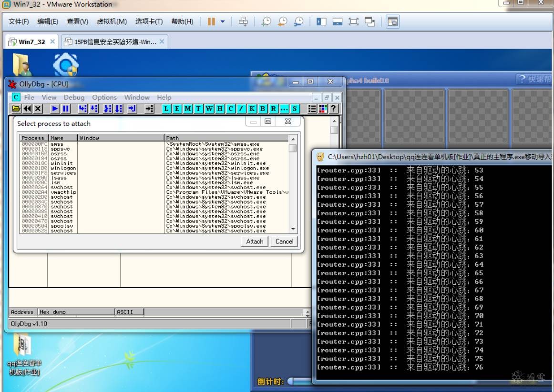
Task: Open VMware 选项卡(T) menu
Action: pyautogui.click(x=149, y=21)
